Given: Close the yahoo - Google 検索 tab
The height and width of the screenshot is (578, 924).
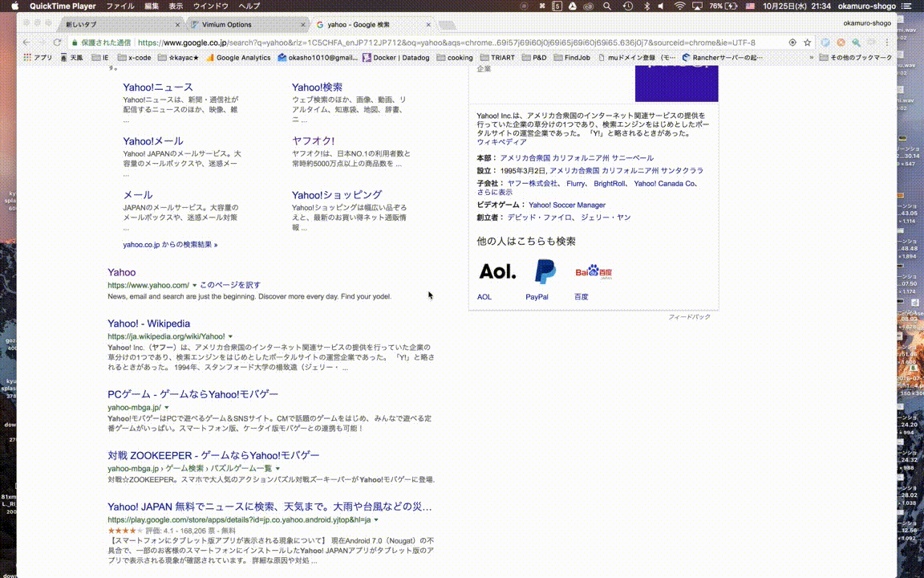Looking at the screenshot, I should (428, 25).
